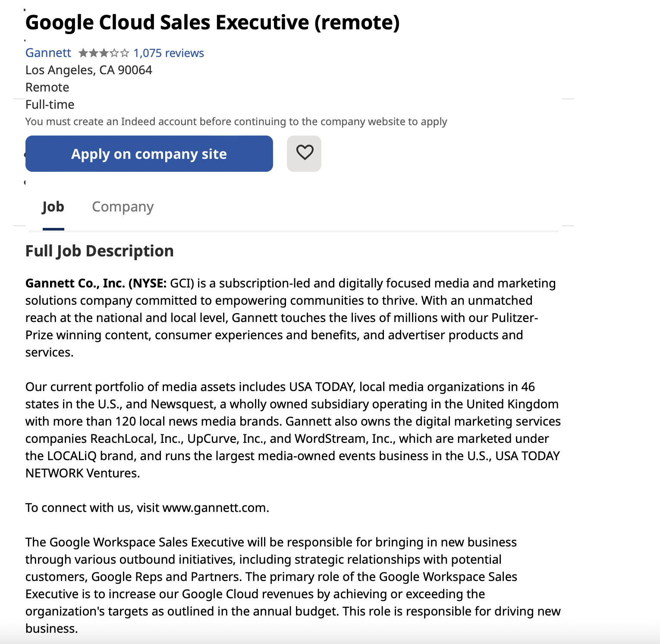The image size is (660, 644).
Task: Click the paragraph starting The Google Workspace Sales Executive
Action: pos(293,585)
